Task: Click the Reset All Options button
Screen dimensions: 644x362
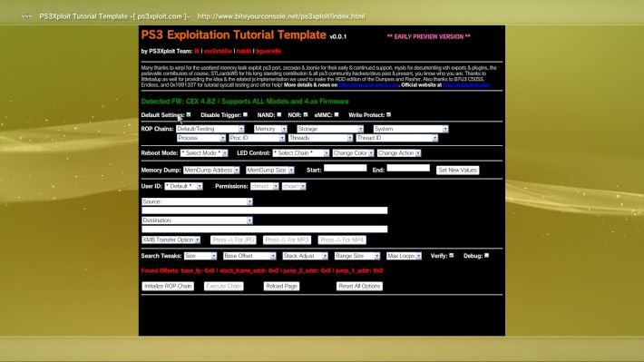Action: [x=359, y=286]
